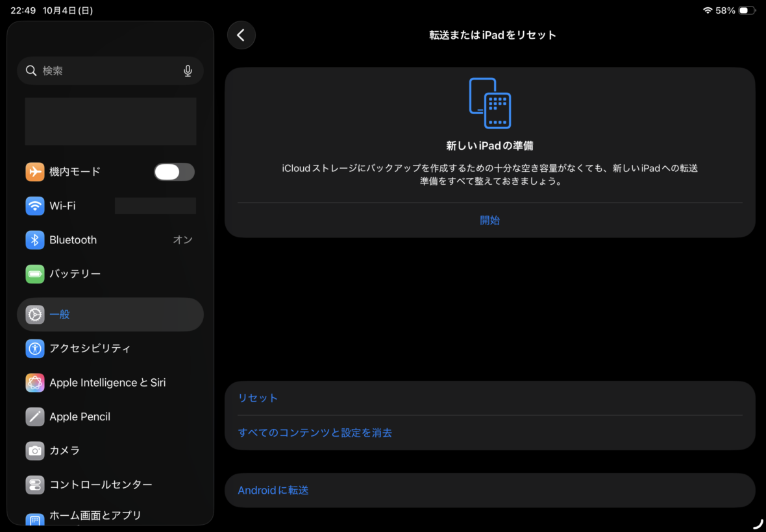
Task: Tap すべてのコンテンツと設定を消去
Action: click(x=490, y=433)
